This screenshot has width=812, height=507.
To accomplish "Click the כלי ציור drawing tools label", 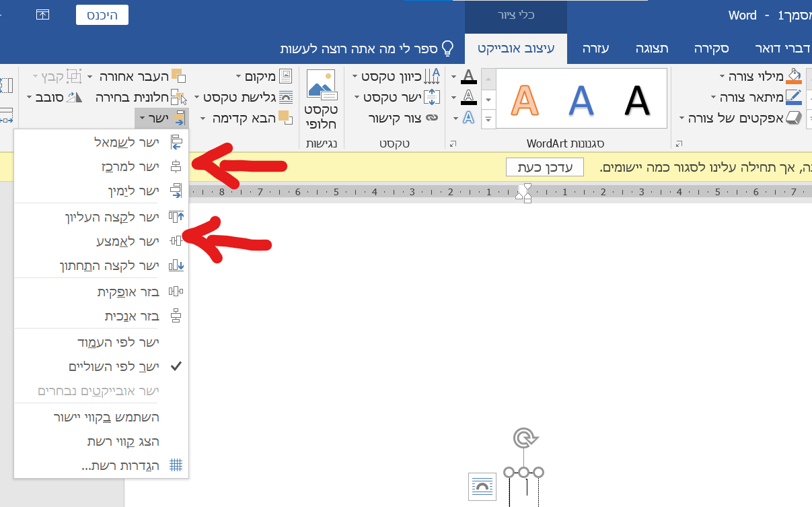I will pyautogui.click(x=516, y=14).
